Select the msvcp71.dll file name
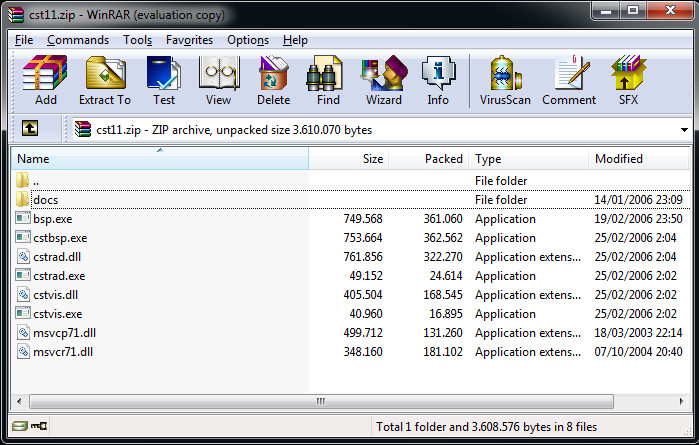This screenshot has height=445, width=699. [x=65, y=333]
